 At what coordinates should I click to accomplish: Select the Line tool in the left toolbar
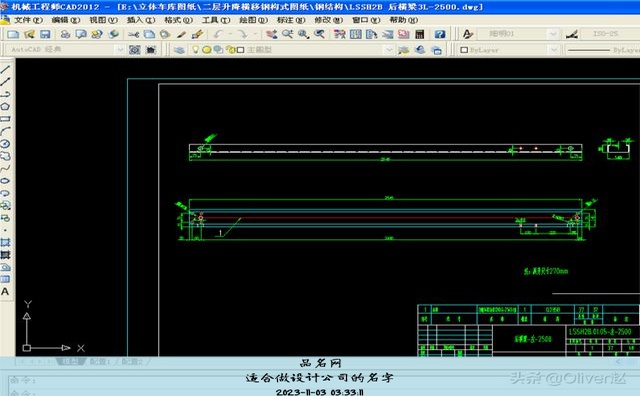coord(5,69)
